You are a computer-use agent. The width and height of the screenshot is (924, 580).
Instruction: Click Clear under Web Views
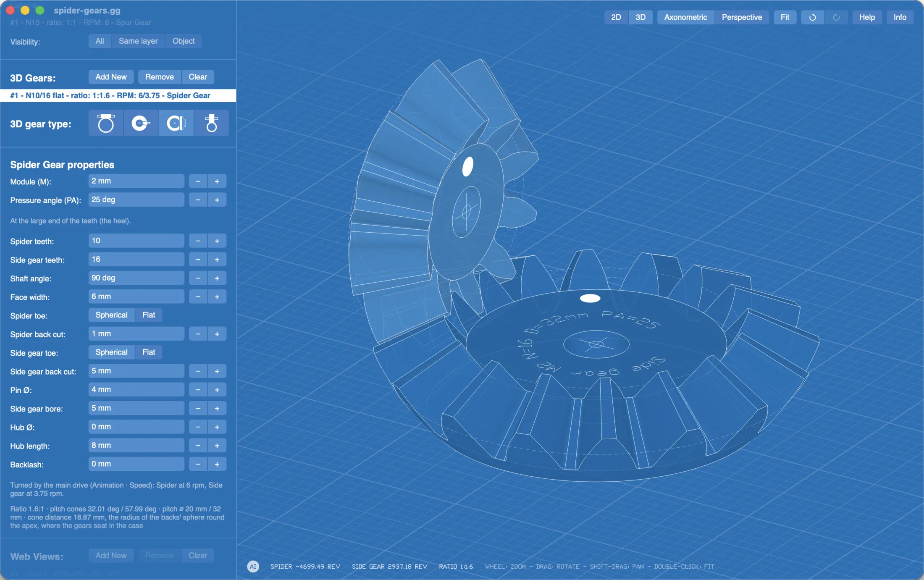tap(198, 556)
